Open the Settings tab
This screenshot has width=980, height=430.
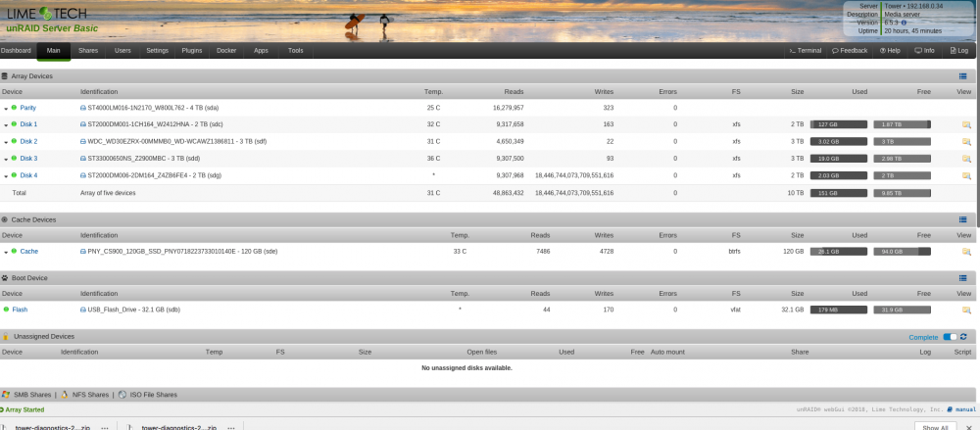pyautogui.click(x=158, y=51)
